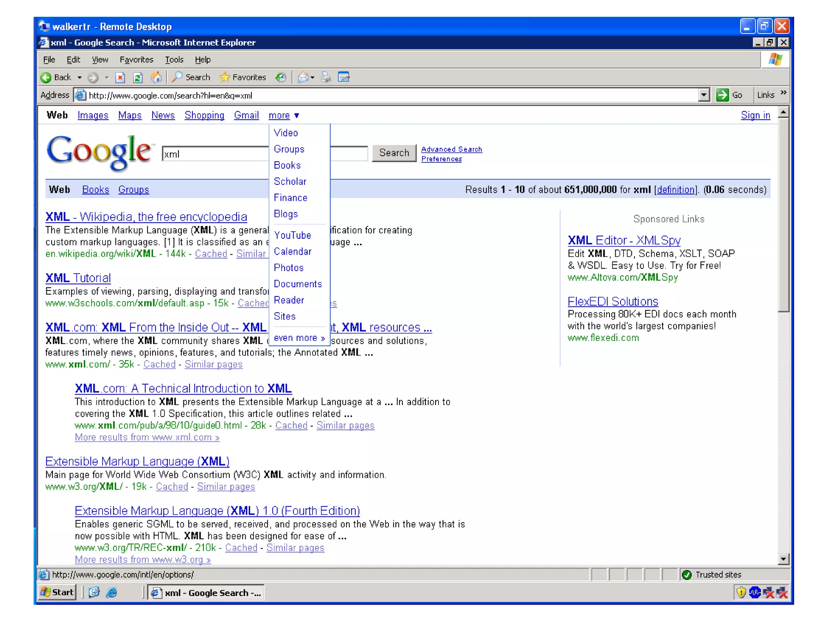Screen dimensions: 840x630
Task: Go to the Home page icon
Action: pyautogui.click(x=156, y=77)
